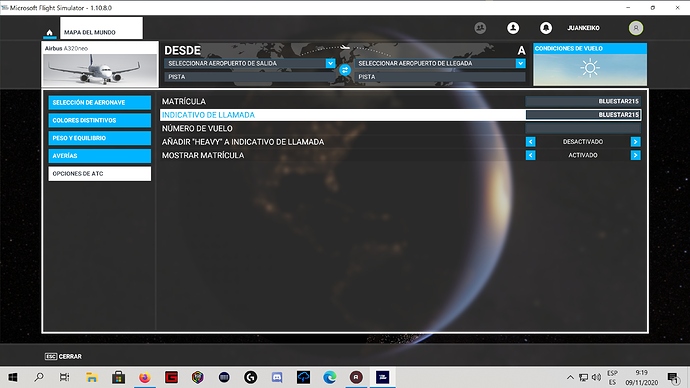690x388 pixels.
Task: Open the notifications bell icon
Action: (546, 28)
